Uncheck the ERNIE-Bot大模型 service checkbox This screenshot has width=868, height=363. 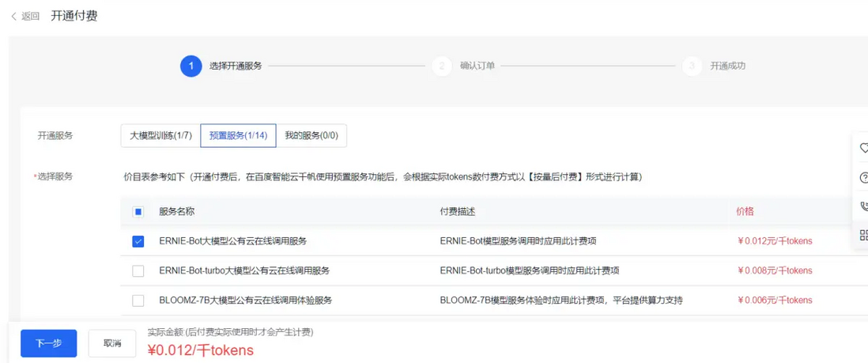138,241
